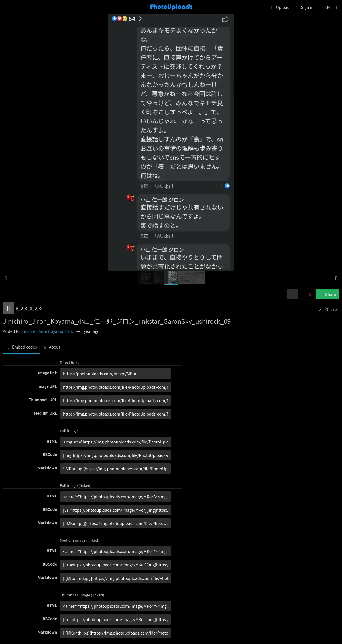Select the Medium image (linked) Markdown field
The width and height of the screenshot is (342, 644).
click(115, 578)
